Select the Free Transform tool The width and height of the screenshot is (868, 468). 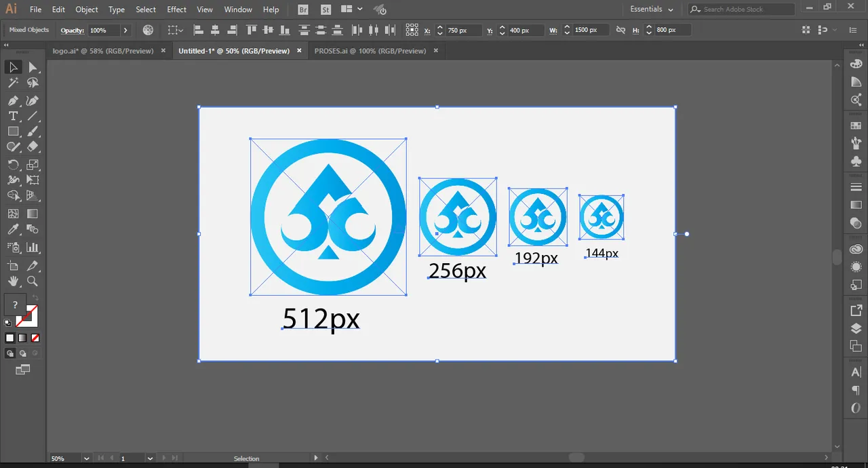pyautogui.click(x=33, y=180)
